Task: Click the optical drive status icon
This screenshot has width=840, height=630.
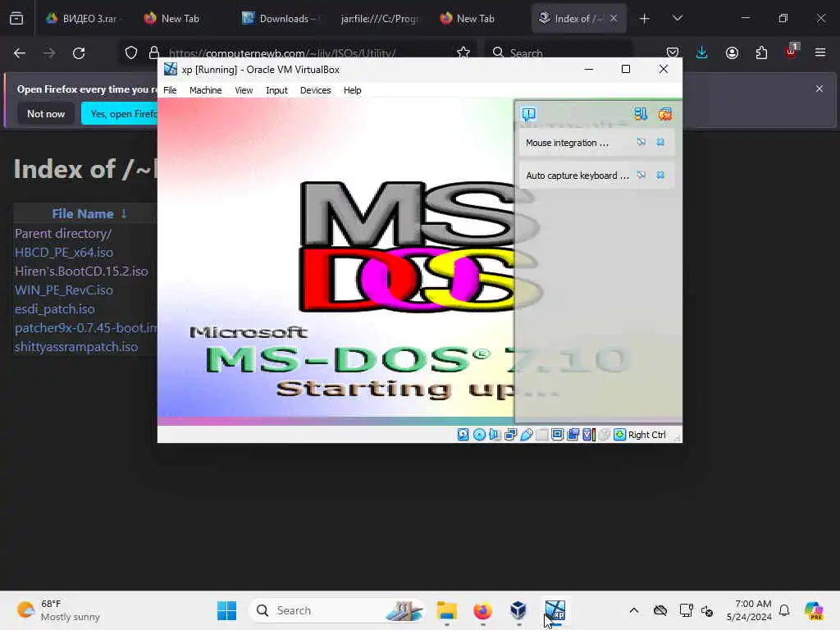Action: (x=479, y=435)
